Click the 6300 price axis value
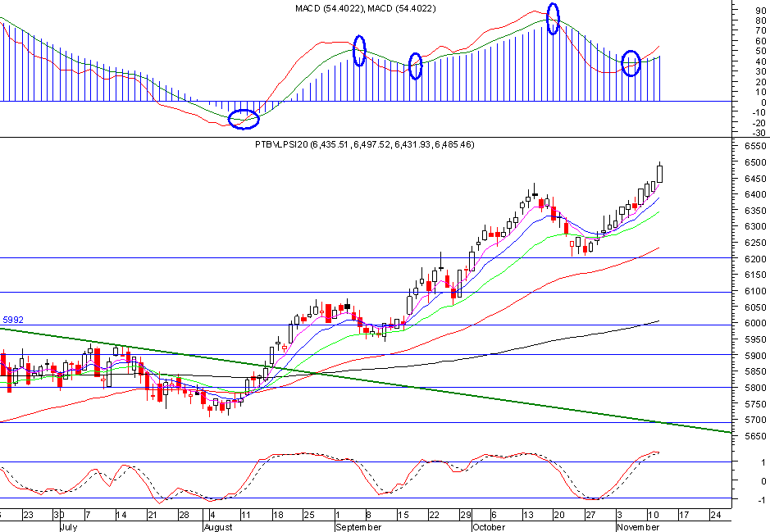Viewport: 770px width, 532px height. [x=755, y=227]
